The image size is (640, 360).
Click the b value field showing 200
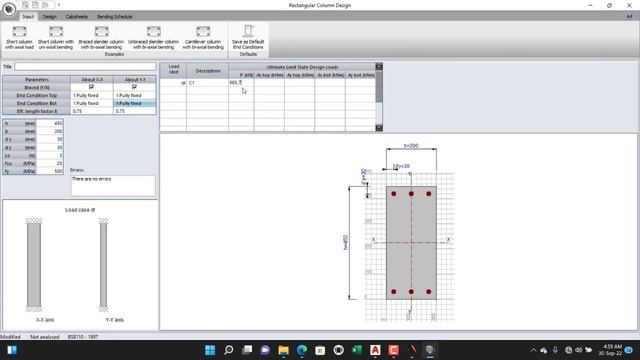tap(50, 131)
